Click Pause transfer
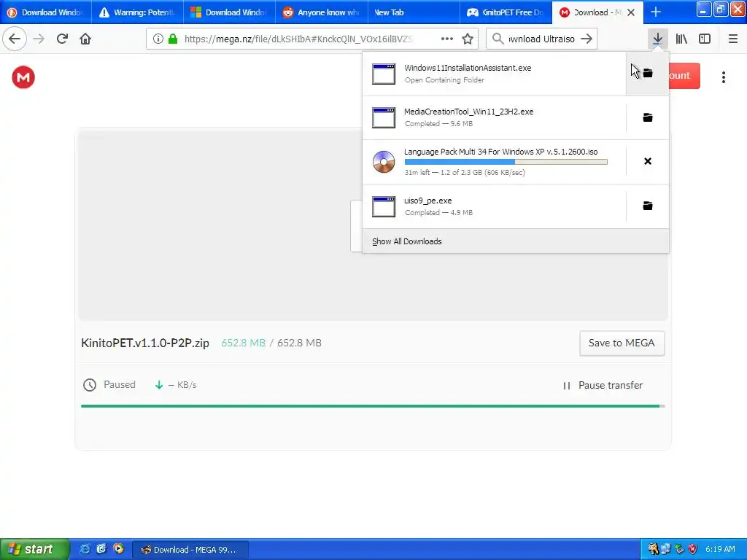This screenshot has height=560, width=747. click(x=603, y=385)
